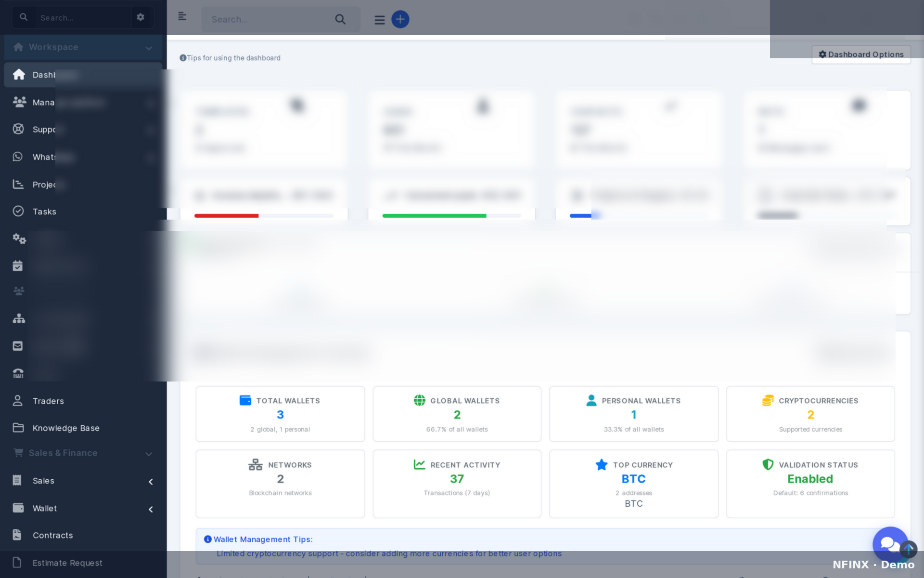Collapse the Workspace section chevron
The image size is (924, 578).
pyautogui.click(x=149, y=48)
